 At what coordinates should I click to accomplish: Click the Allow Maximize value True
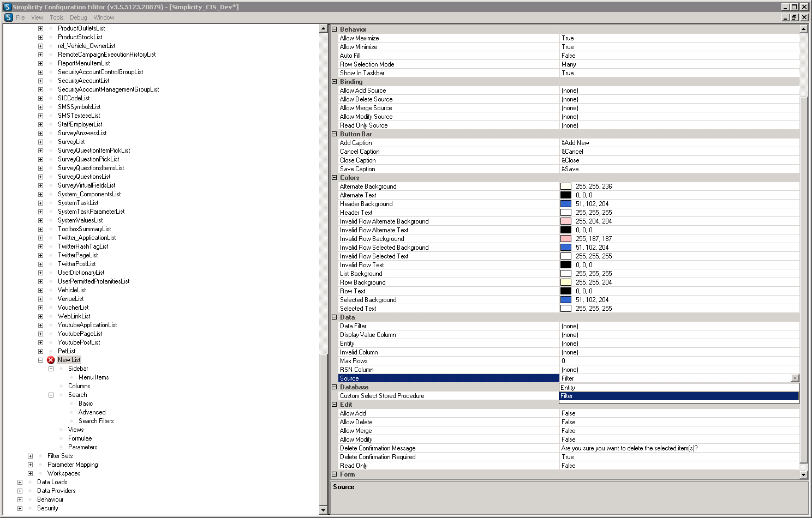tap(679, 38)
